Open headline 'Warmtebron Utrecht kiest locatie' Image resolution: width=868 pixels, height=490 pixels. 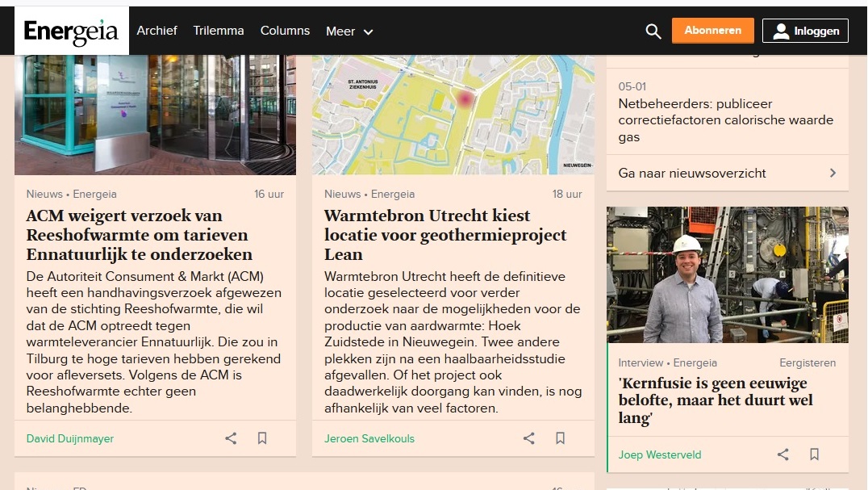[445, 235]
